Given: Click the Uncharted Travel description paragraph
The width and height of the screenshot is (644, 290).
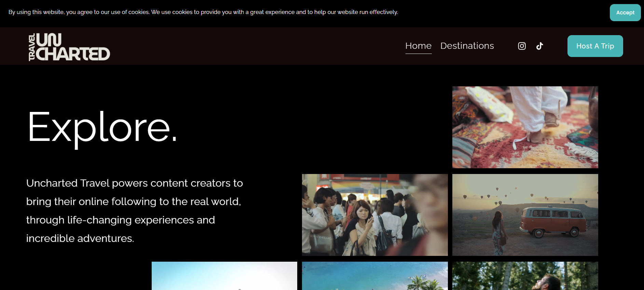Looking at the screenshot, I should tap(134, 211).
